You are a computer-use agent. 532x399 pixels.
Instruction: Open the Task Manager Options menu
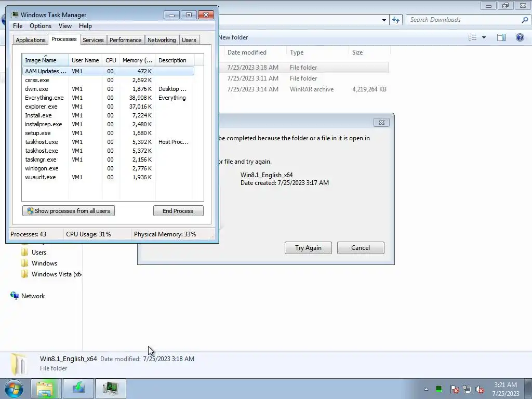click(x=41, y=26)
